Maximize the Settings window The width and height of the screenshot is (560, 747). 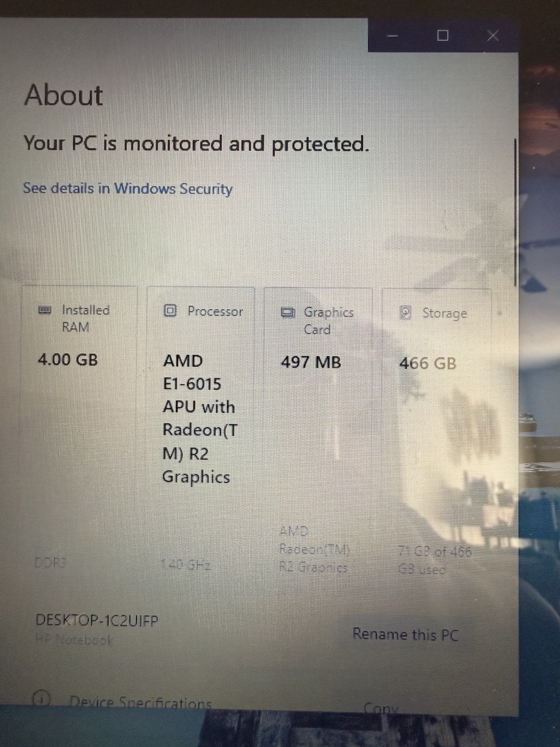tap(442, 35)
